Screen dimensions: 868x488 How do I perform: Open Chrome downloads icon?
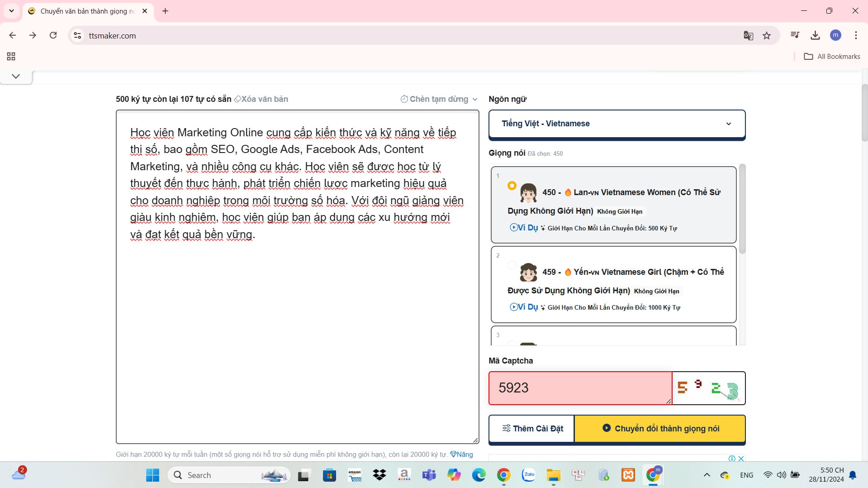815,35
